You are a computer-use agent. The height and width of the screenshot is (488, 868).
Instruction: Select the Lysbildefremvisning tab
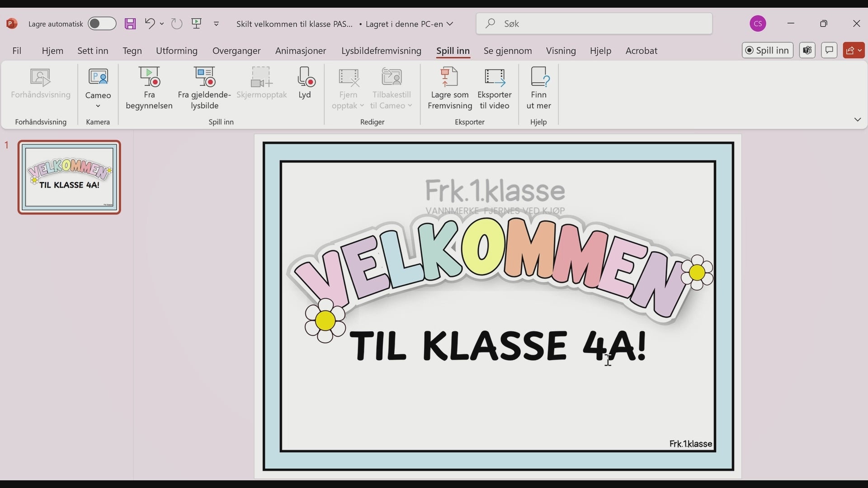381,51
